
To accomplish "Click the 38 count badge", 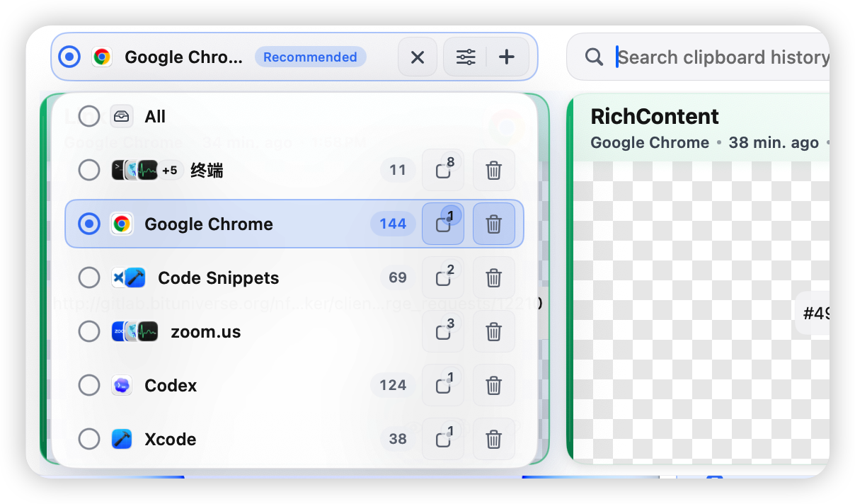I will (x=398, y=439).
